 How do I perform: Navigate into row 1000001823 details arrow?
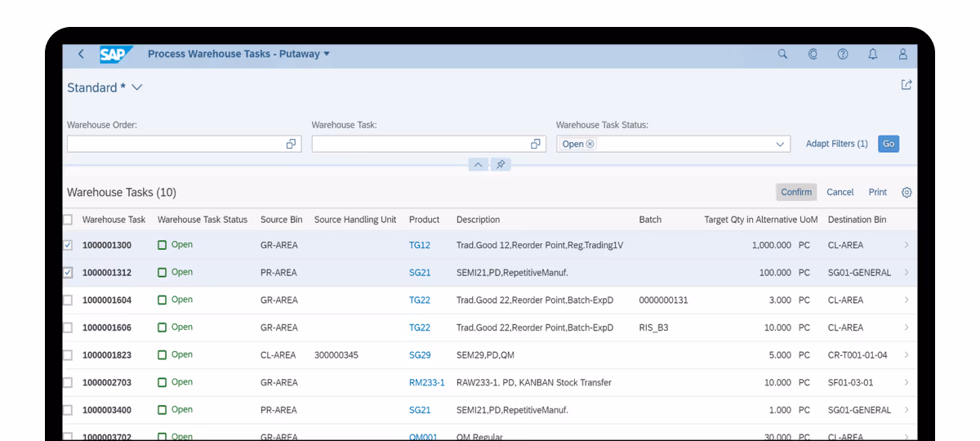point(906,355)
